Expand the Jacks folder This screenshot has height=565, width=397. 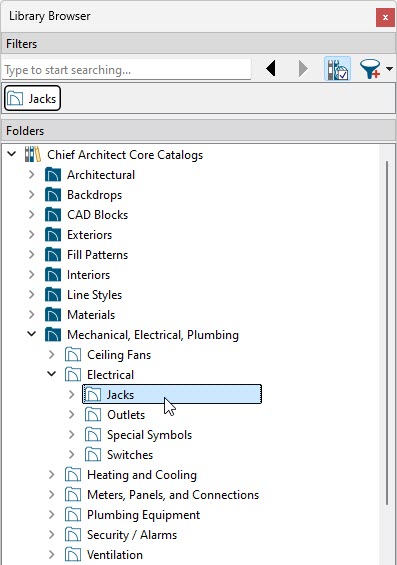point(72,395)
